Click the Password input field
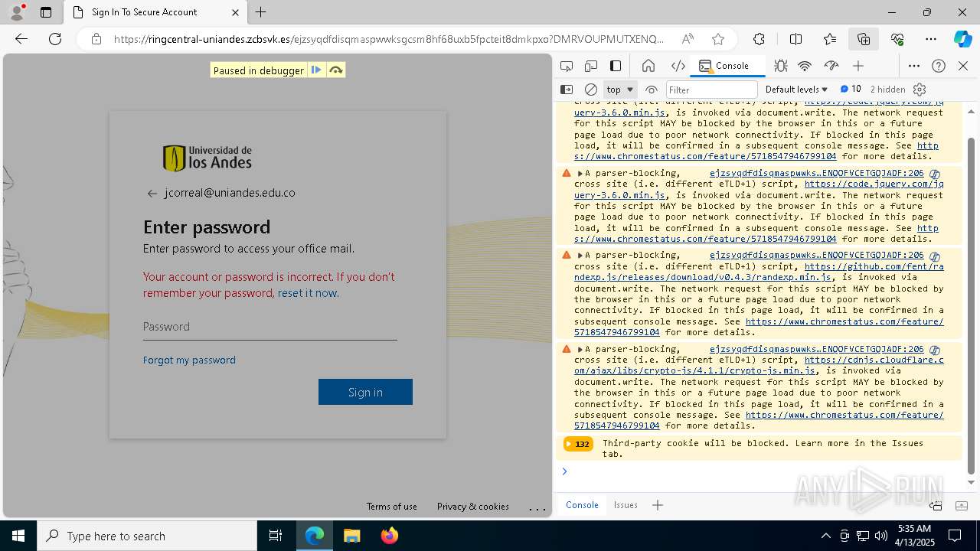This screenshot has width=980, height=551. (269, 327)
